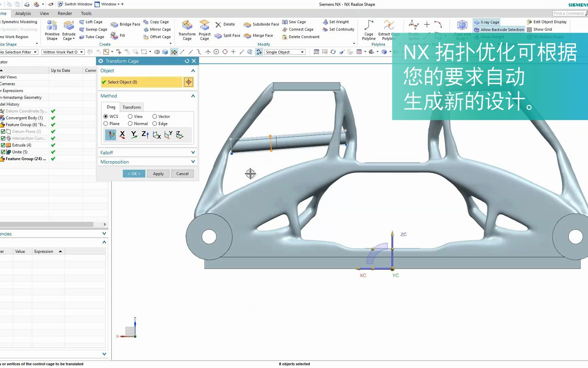Launch the Transform Cage tool
The height and width of the screenshot is (368, 588).
[x=187, y=30]
